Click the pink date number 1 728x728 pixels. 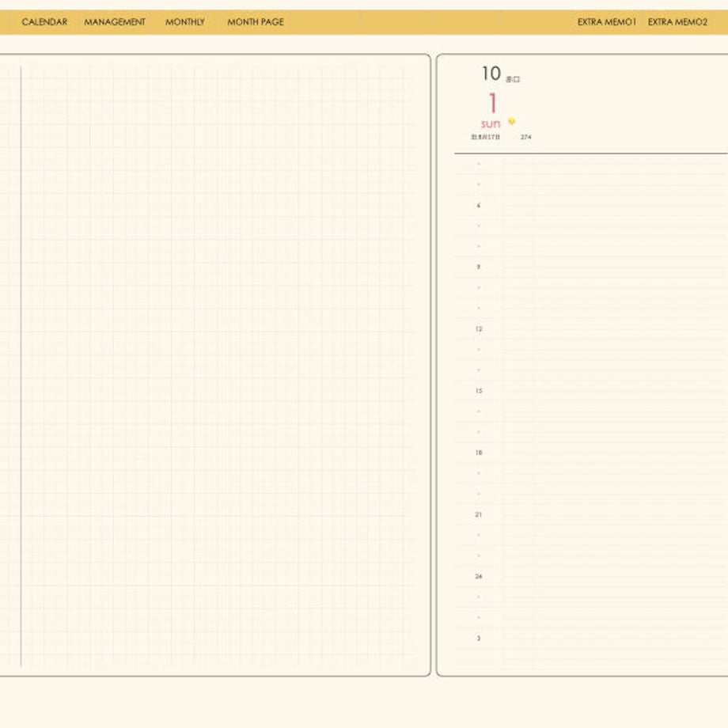[493, 103]
